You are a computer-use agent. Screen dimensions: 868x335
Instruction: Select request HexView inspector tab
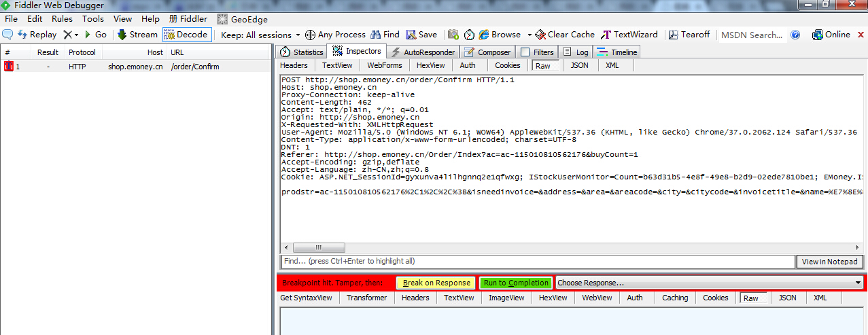(430, 66)
